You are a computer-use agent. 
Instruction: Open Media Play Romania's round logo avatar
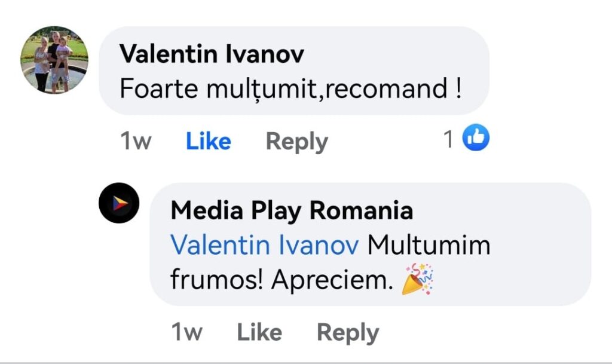coord(119,203)
